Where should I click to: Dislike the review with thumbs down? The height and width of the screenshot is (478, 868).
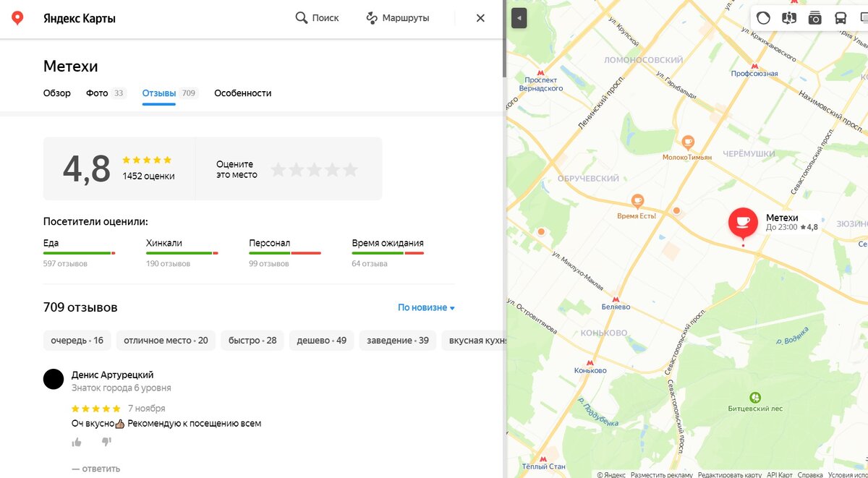tap(106, 442)
